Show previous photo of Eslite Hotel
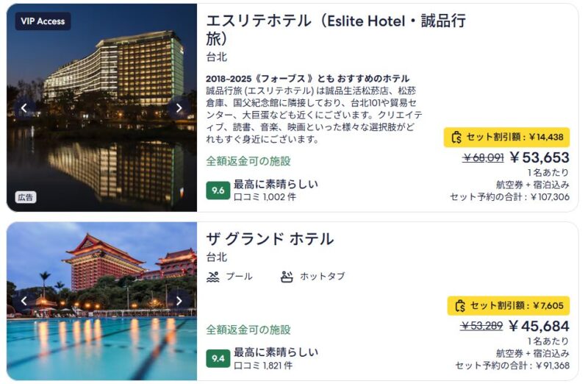Viewport: 588px width, 384px height. click(x=24, y=108)
